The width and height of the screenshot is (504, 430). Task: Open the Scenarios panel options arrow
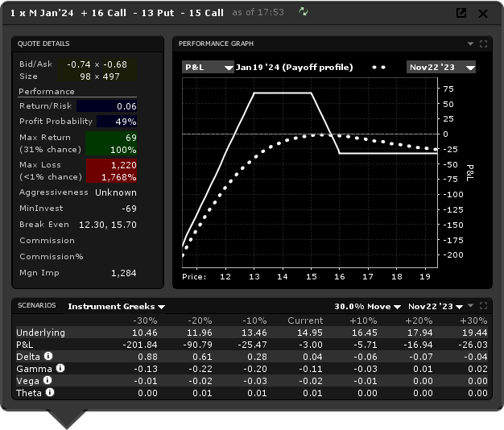[x=471, y=307]
